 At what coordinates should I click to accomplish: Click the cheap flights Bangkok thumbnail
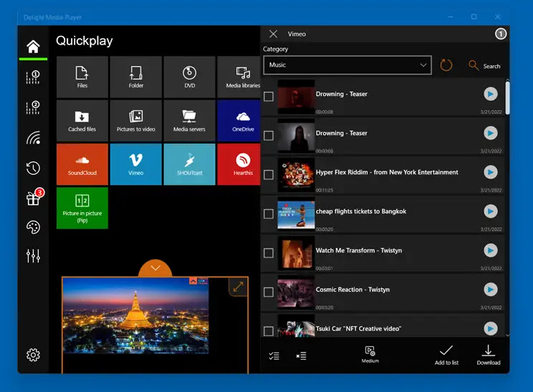point(296,214)
